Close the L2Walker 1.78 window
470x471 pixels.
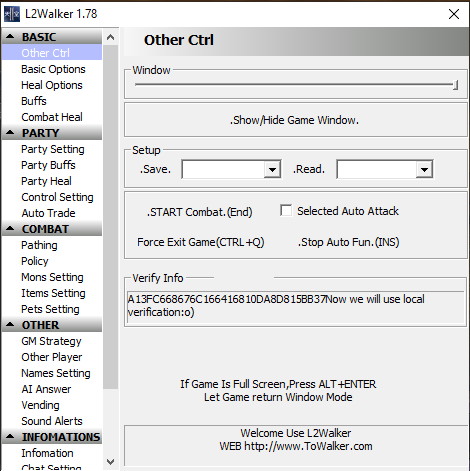click(x=454, y=14)
